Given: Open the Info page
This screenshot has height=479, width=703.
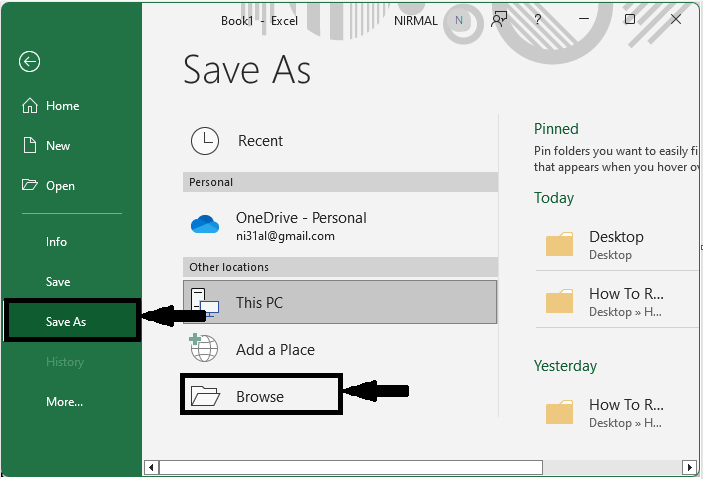Looking at the screenshot, I should pos(56,242).
